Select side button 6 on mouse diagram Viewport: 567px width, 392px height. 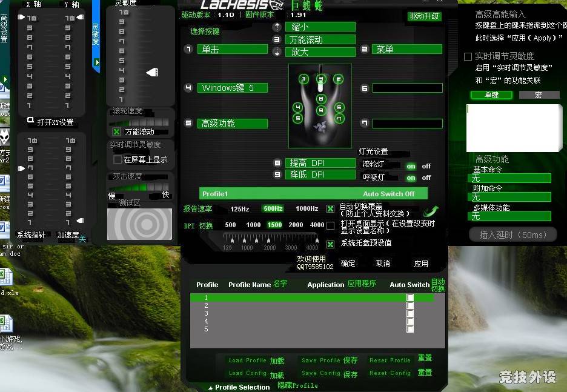coord(339,108)
